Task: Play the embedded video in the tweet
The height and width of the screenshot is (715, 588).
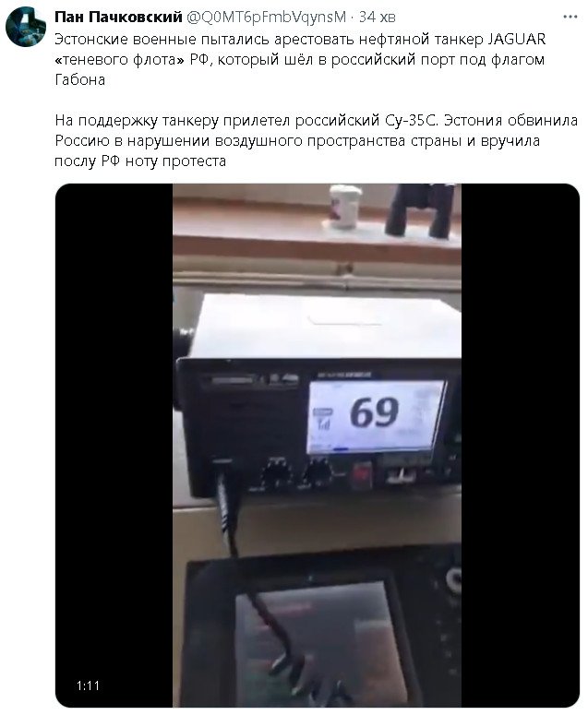Action: [x=317, y=446]
